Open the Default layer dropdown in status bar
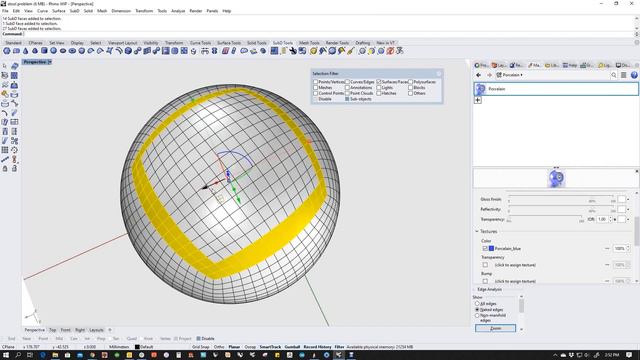The height and width of the screenshot is (360, 640). pos(144,347)
